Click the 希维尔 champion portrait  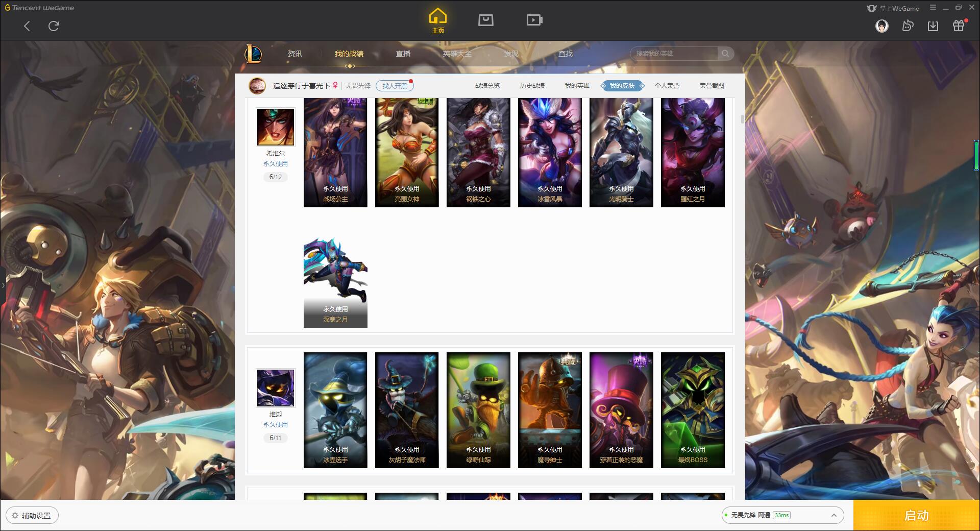(276, 127)
